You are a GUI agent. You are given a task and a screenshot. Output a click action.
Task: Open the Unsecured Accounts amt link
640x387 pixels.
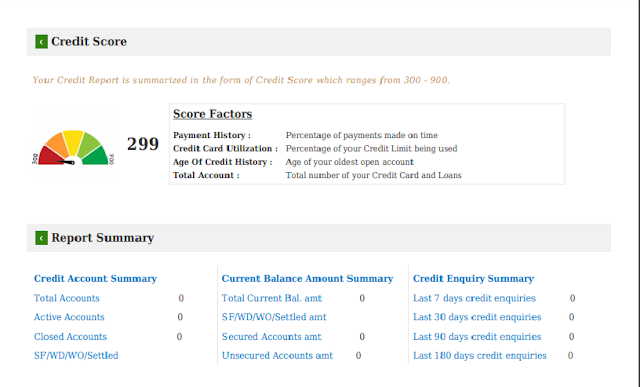click(x=277, y=356)
